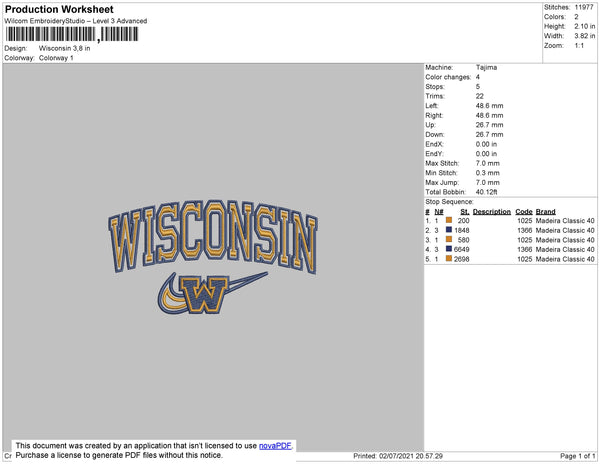Screen dimensions: 600x464
Task: Select the design name Wisconsin 3,8 in
Action: [65, 48]
